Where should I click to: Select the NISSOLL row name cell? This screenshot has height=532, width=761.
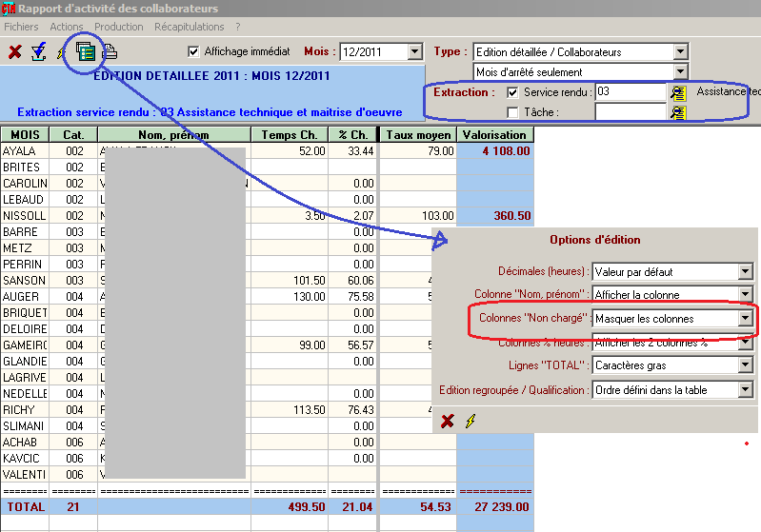[25, 216]
